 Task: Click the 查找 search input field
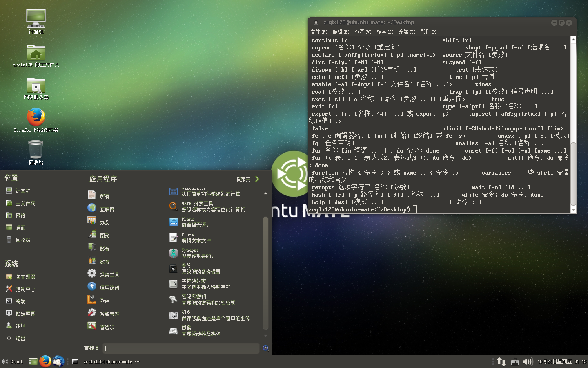pos(181,348)
